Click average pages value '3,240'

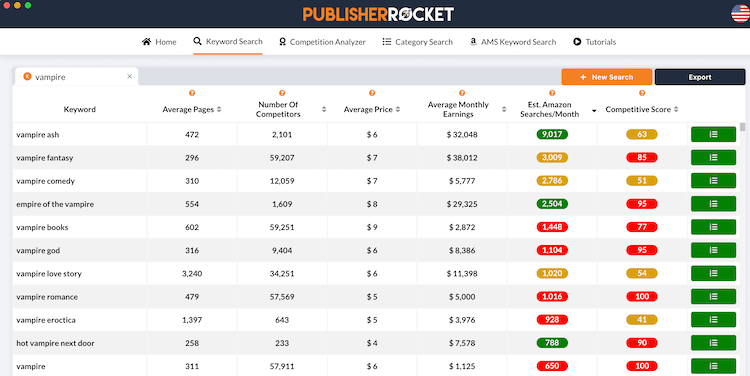[x=192, y=274]
